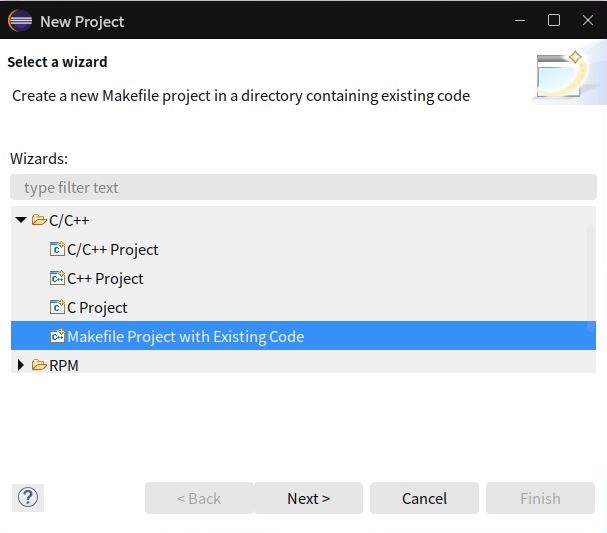Select the C++ Project entry
607x533 pixels.
105,279
